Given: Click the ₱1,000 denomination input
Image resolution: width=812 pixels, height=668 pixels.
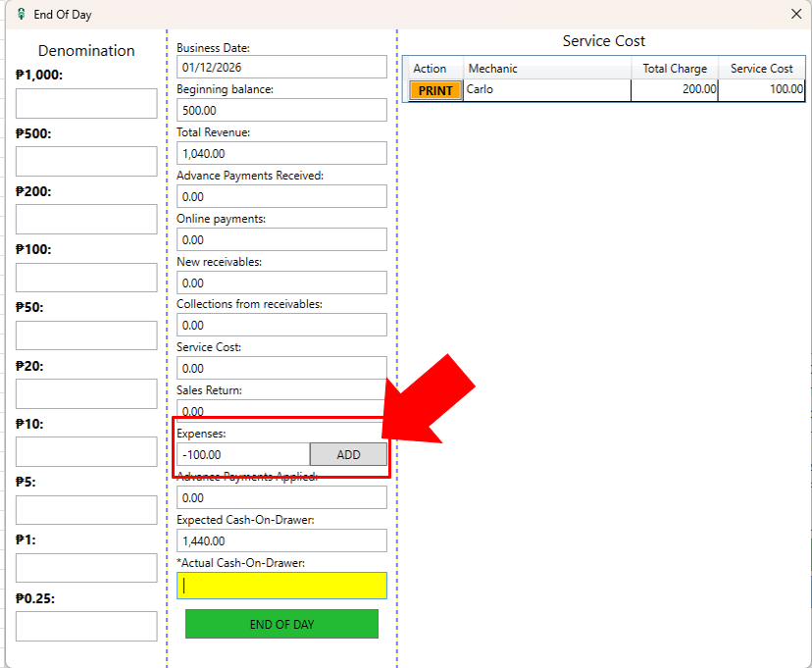Looking at the screenshot, I should point(86,103).
